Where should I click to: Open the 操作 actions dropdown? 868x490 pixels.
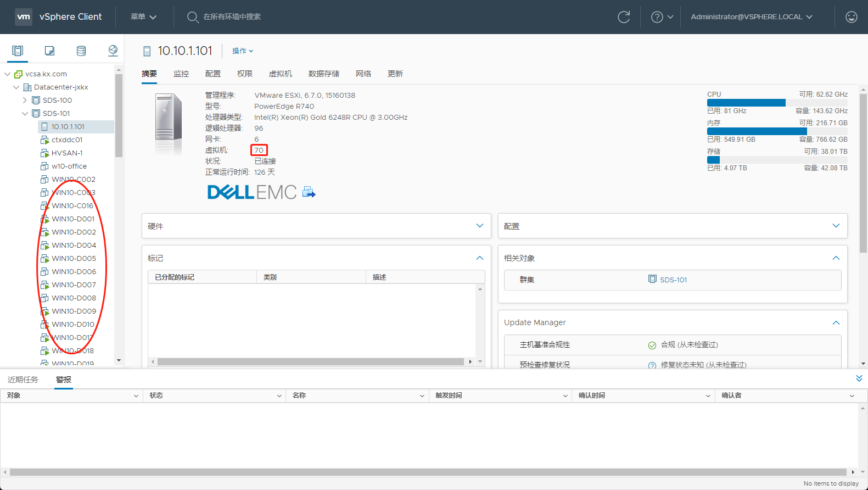point(243,51)
